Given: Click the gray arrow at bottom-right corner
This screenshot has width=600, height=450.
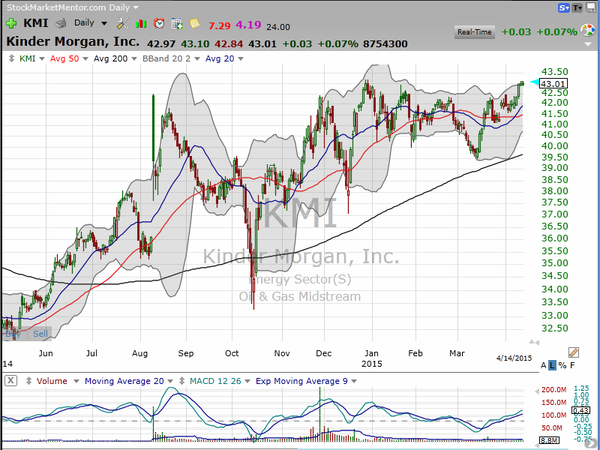Looking at the screenshot, I should point(591,442).
